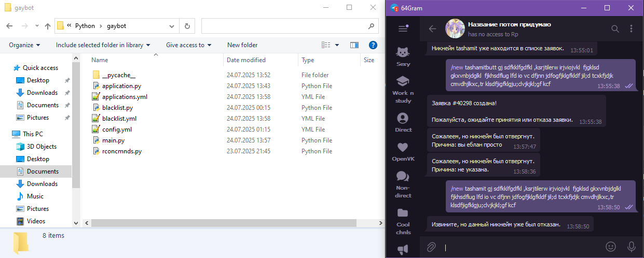The width and height of the screenshot is (644, 258).
Task: Click the Explorer search input box
Action: (x=285, y=25)
